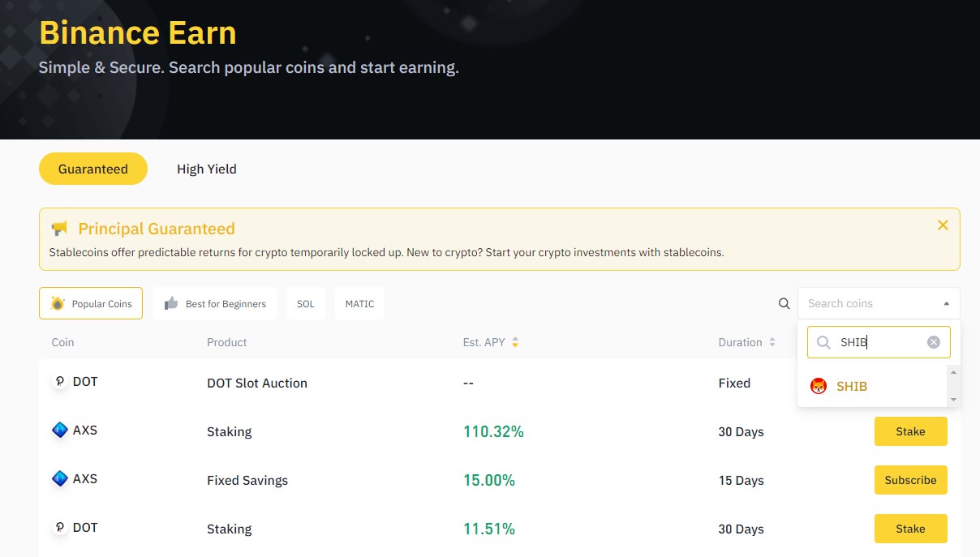
Task: Clear the SHIB search text
Action: (934, 342)
